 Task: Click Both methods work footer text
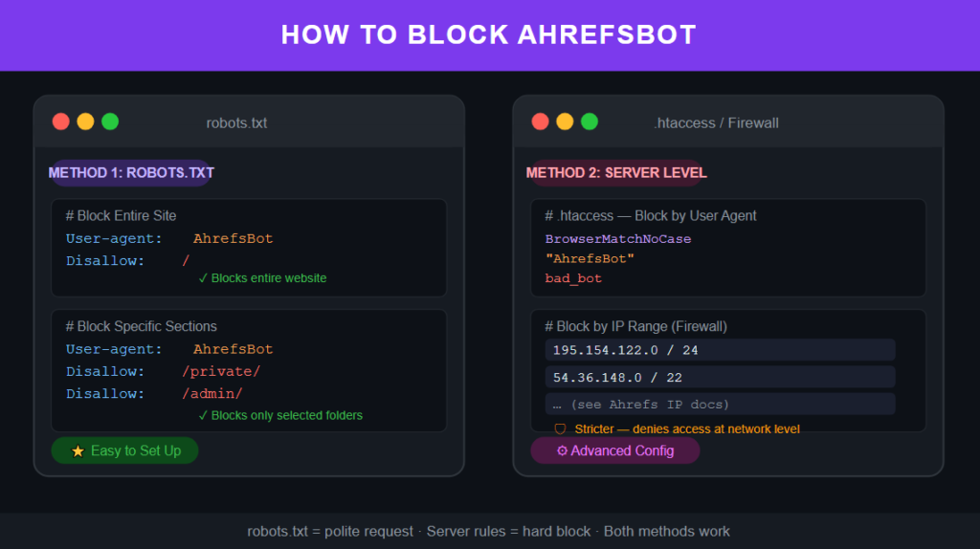666,532
